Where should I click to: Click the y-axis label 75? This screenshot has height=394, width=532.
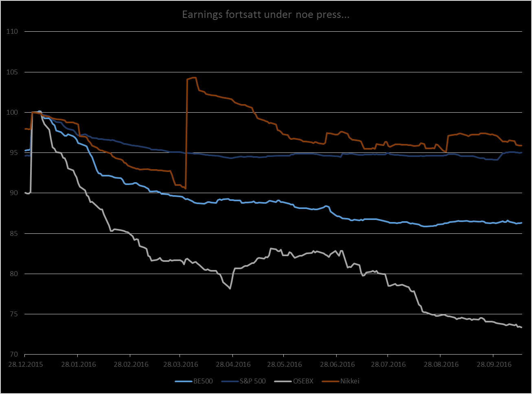click(14, 314)
